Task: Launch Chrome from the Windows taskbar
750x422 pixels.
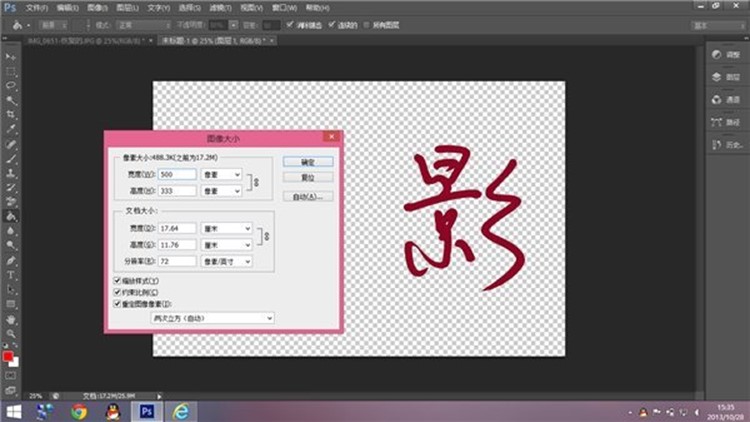Action: [x=79, y=411]
